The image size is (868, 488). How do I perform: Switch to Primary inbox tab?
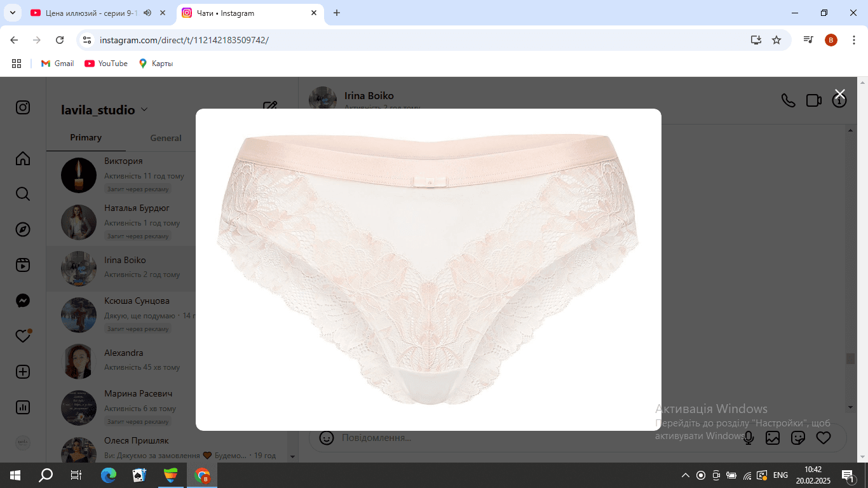pyautogui.click(x=86, y=137)
